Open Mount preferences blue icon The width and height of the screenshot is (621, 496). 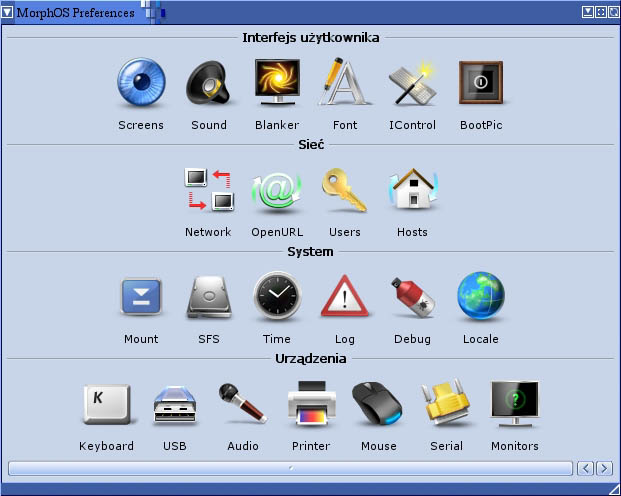pos(141,296)
